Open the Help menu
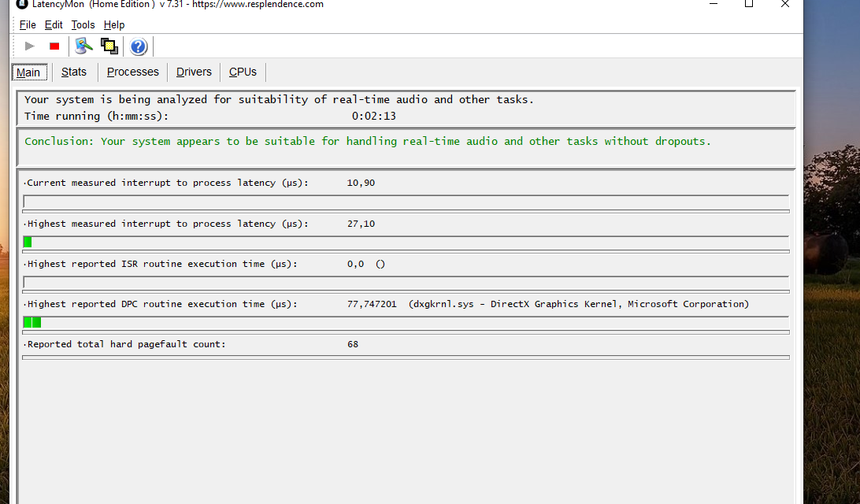860x504 pixels. (114, 24)
